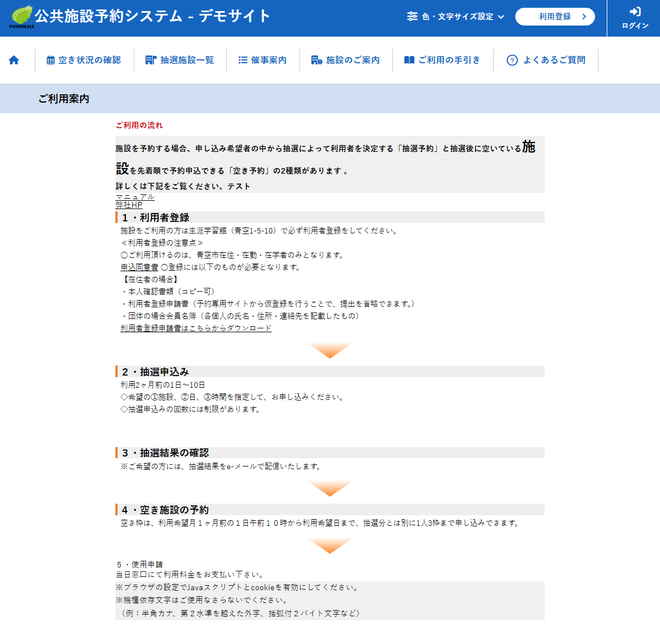Click the calendar icon beside 空き状況の確認
The image size is (660, 644).
point(50,60)
